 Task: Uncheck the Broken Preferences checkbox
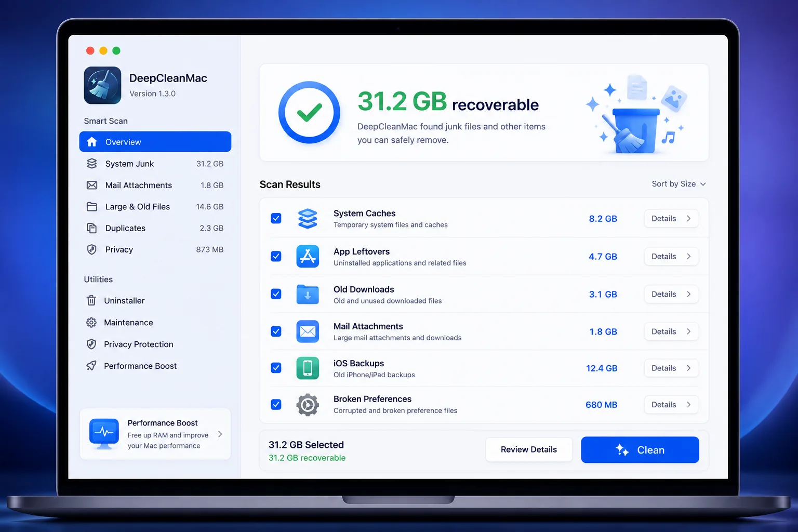click(x=276, y=404)
